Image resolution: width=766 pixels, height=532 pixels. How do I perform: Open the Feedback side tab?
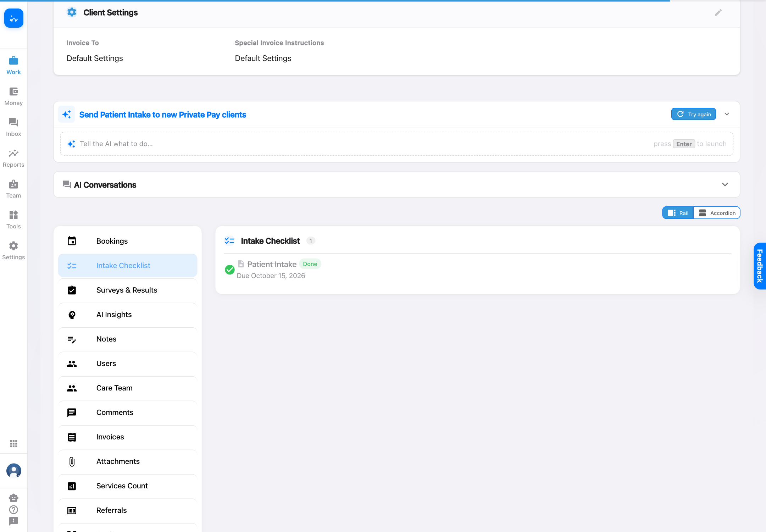(760, 266)
